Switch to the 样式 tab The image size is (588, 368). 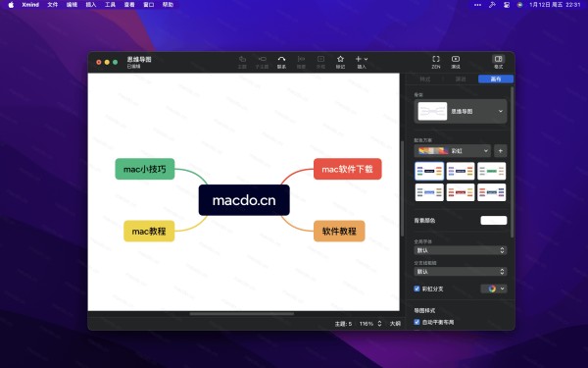[x=425, y=79]
